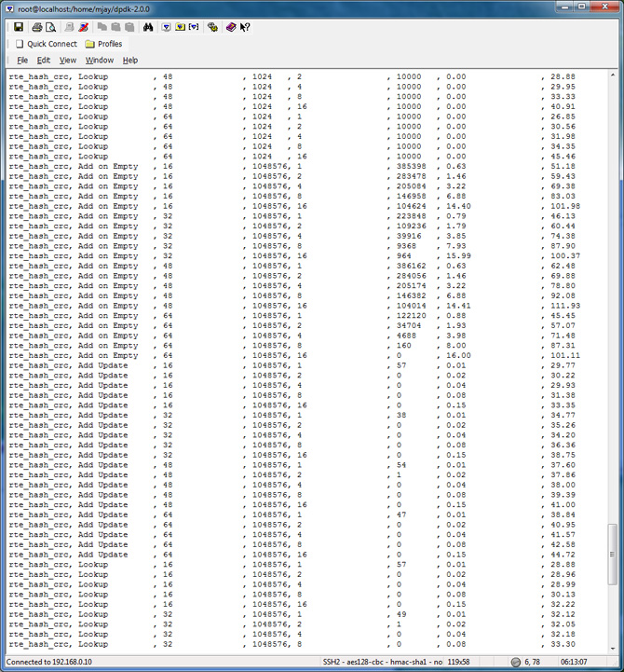Open the Window menu

[100, 60]
